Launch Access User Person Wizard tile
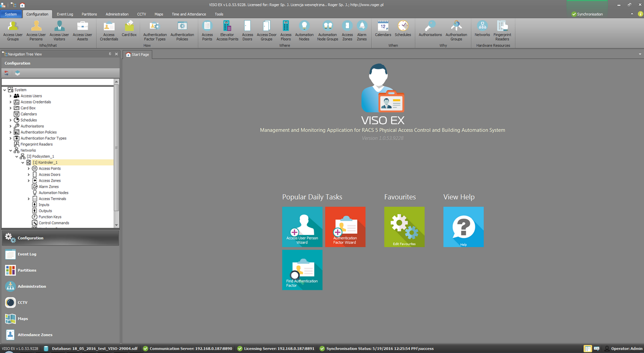 tap(302, 227)
